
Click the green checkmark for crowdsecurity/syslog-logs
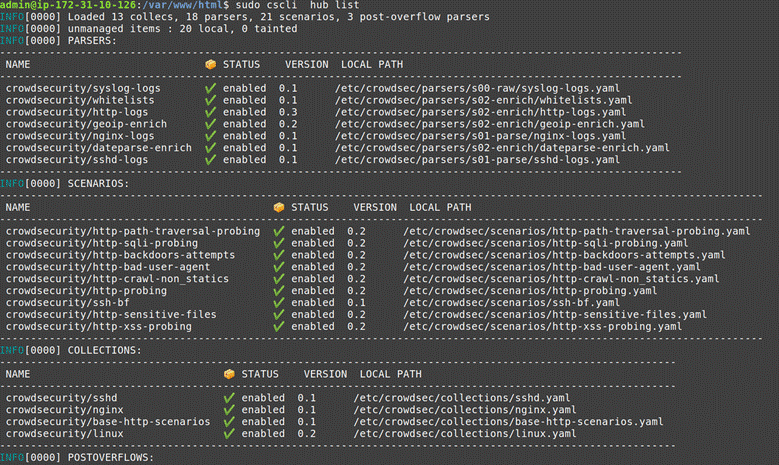tap(211, 88)
